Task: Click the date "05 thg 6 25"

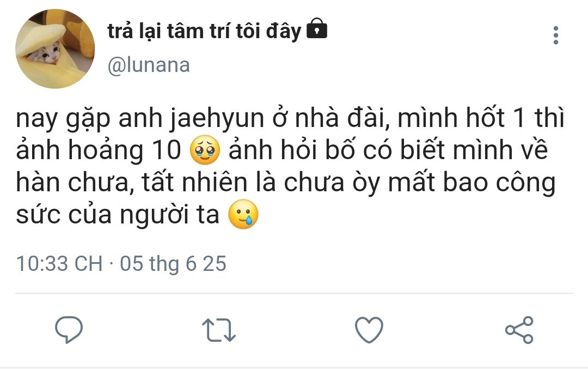Action: [x=173, y=264]
